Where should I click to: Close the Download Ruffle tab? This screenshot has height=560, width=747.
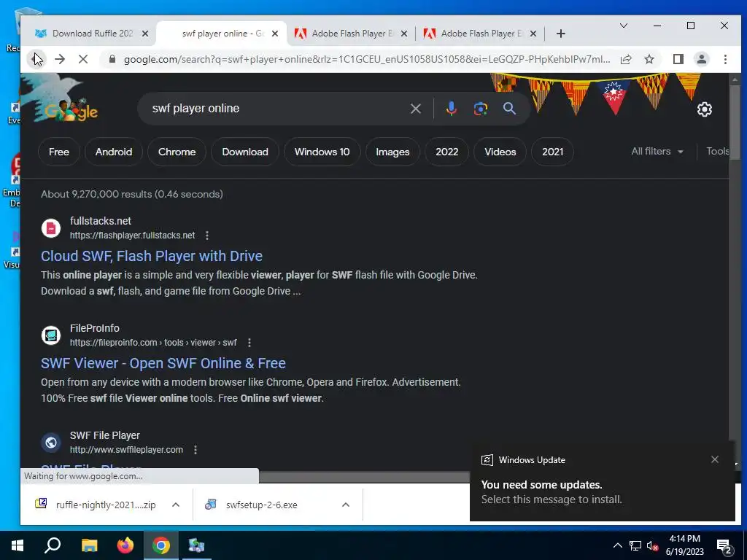click(145, 34)
